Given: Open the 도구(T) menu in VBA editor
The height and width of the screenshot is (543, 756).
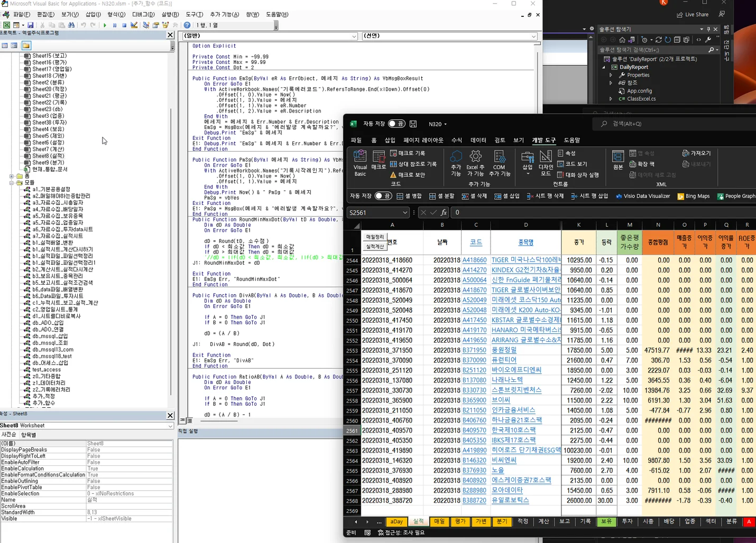Looking at the screenshot, I should 194,14.
